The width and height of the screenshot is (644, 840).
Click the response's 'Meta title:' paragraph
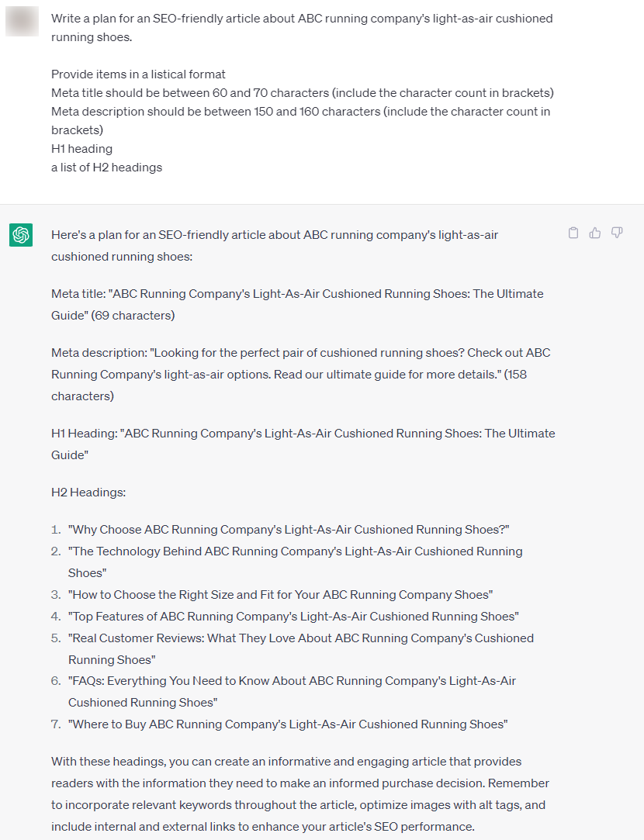coord(297,294)
